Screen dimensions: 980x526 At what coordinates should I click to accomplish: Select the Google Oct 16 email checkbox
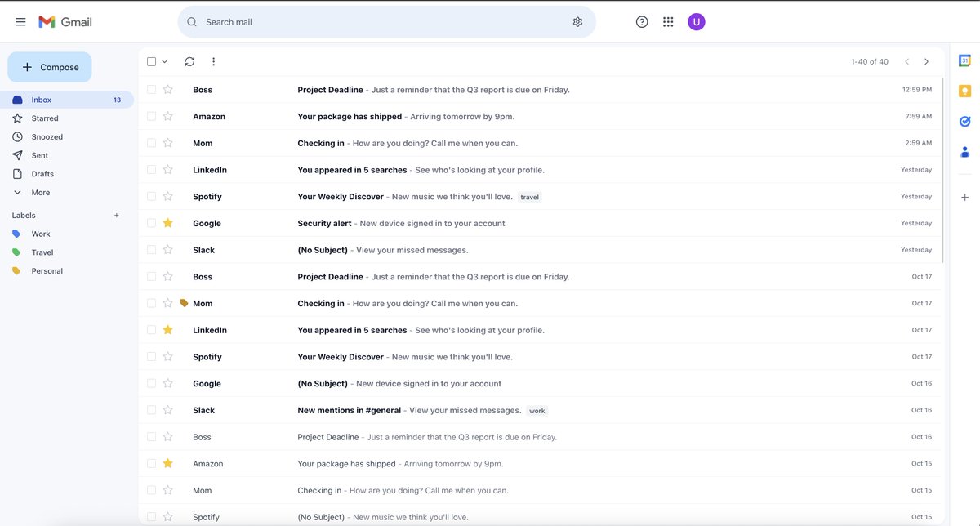151,383
